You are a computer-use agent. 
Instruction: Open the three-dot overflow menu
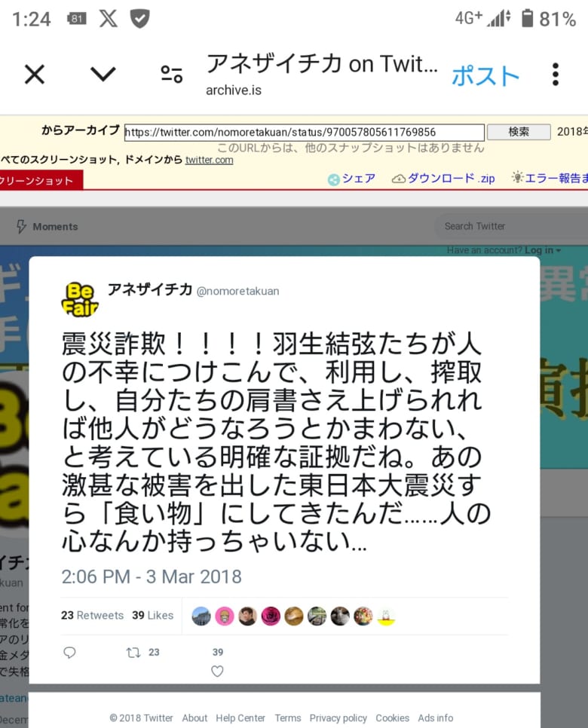tap(556, 75)
